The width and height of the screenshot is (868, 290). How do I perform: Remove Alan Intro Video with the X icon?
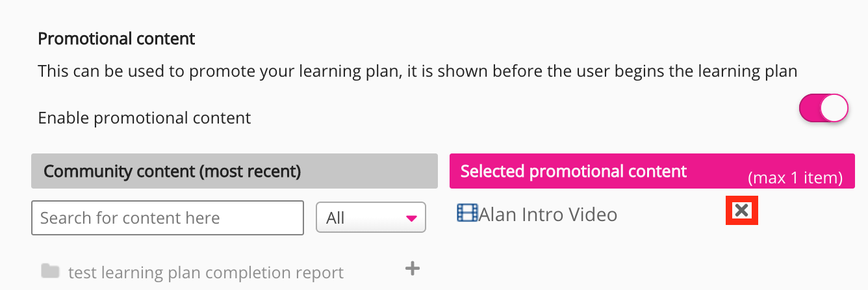[x=741, y=211]
